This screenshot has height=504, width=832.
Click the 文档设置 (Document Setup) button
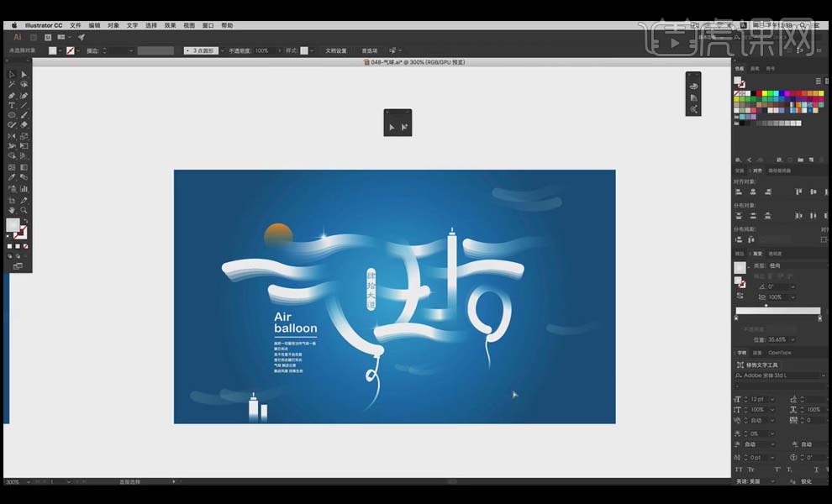pyautogui.click(x=336, y=51)
